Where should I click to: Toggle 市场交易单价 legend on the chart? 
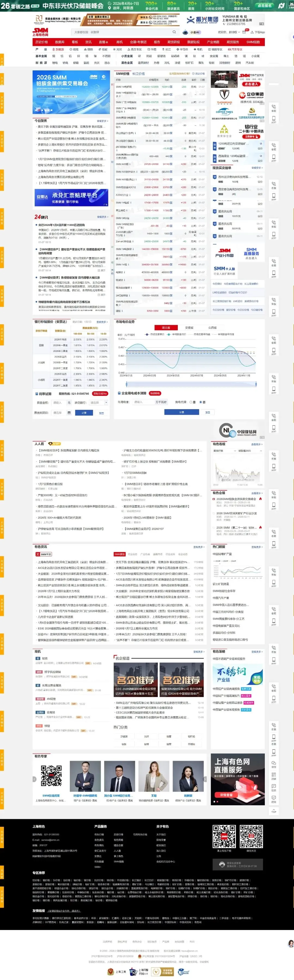pyautogui.click(x=155, y=334)
